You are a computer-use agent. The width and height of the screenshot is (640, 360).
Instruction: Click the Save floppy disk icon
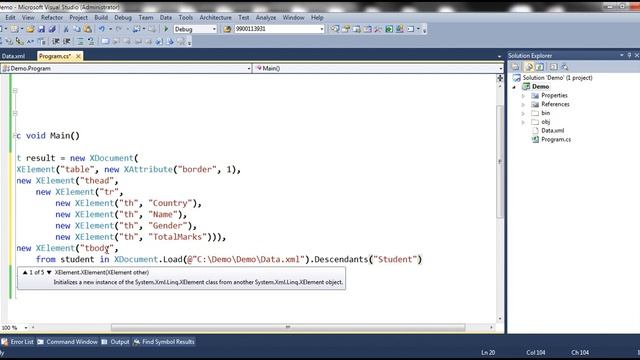coord(41,29)
